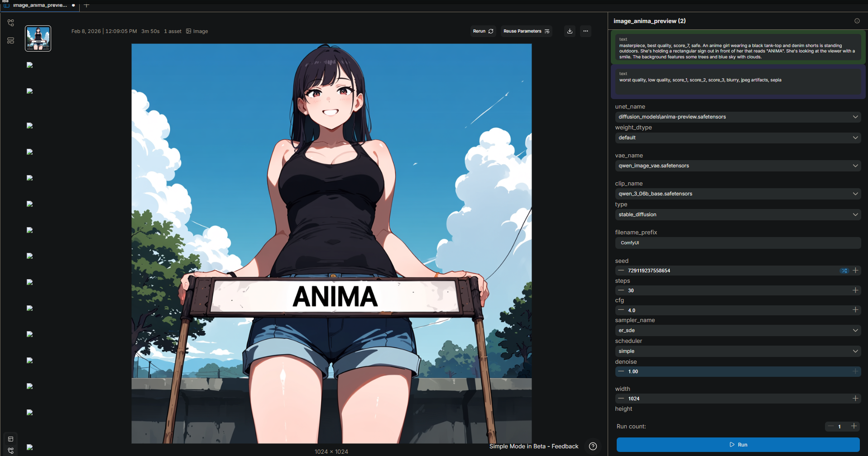This screenshot has width=868, height=456.
Task: Reduce denoise with its minus icon
Action: coord(621,371)
